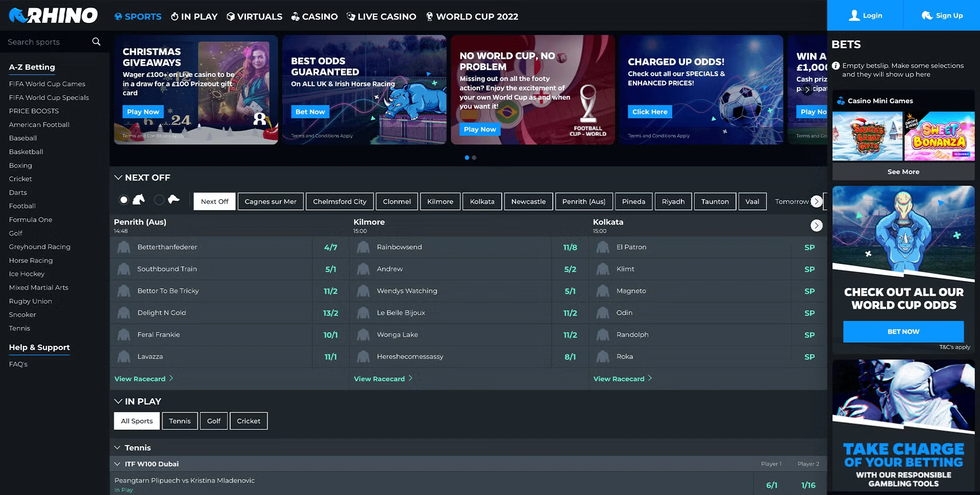Click the silk icon beside Hereshecomessassy
The image size is (980, 495).
coord(363,357)
